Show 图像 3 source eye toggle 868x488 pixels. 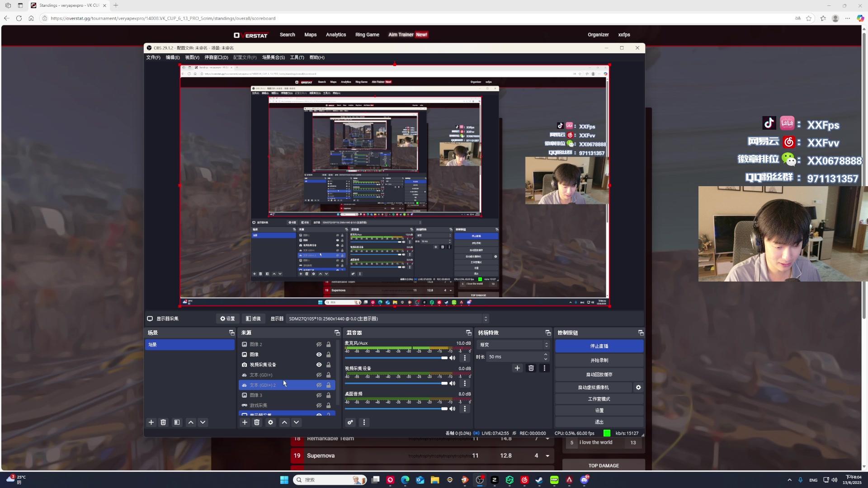point(319,395)
